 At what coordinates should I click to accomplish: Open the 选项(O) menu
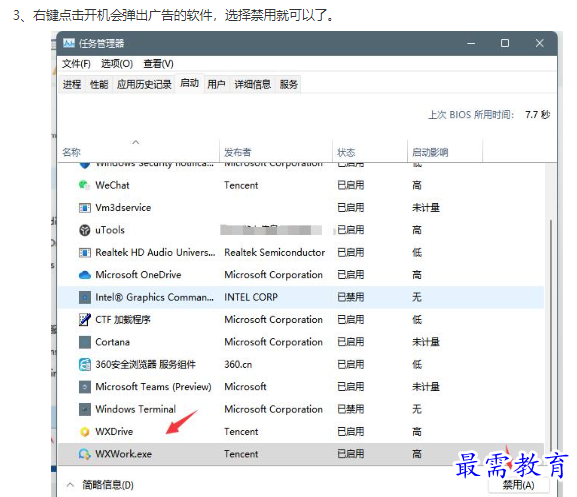coord(117,64)
